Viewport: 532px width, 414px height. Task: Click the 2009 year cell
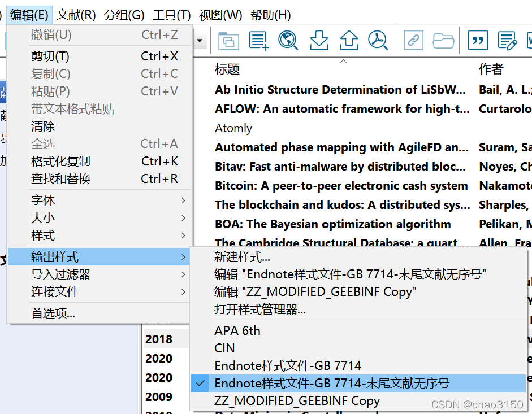[159, 396]
